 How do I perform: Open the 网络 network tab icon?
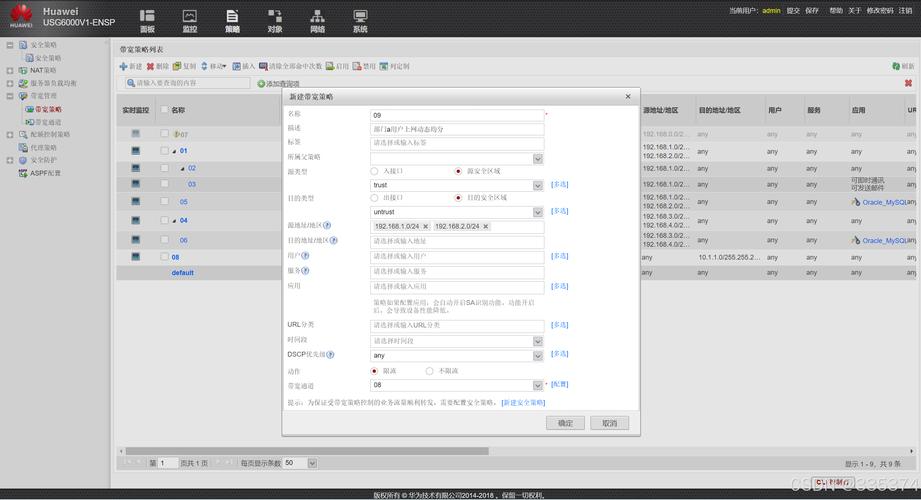317,21
